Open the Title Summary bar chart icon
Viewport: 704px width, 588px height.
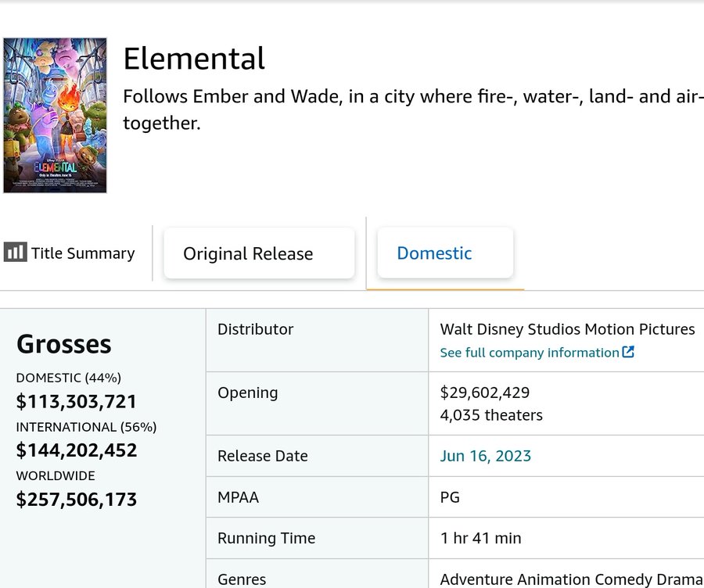click(x=16, y=253)
